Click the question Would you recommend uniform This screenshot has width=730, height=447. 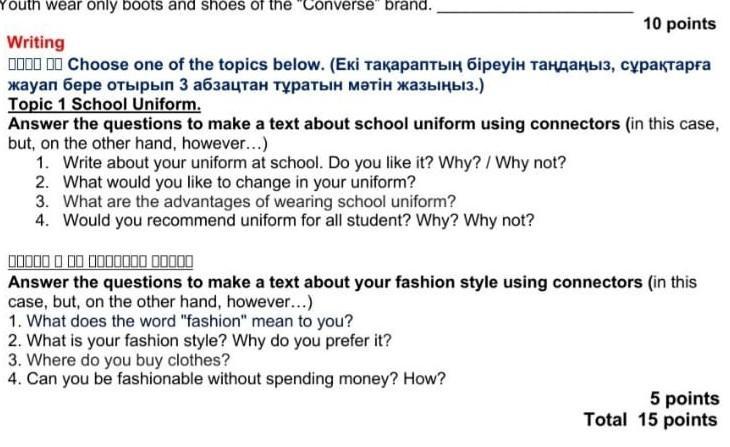pos(285,220)
